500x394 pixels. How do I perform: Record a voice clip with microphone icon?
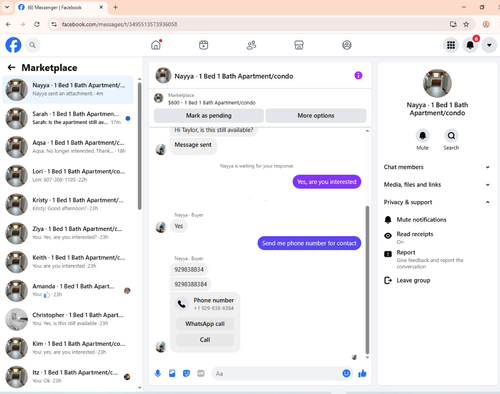tap(158, 373)
